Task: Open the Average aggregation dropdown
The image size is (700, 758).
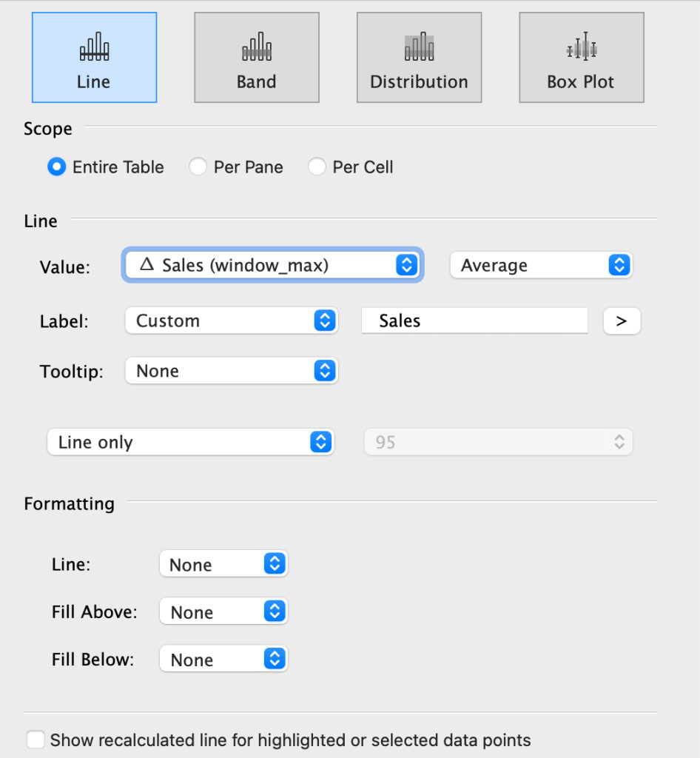Action: [x=541, y=265]
